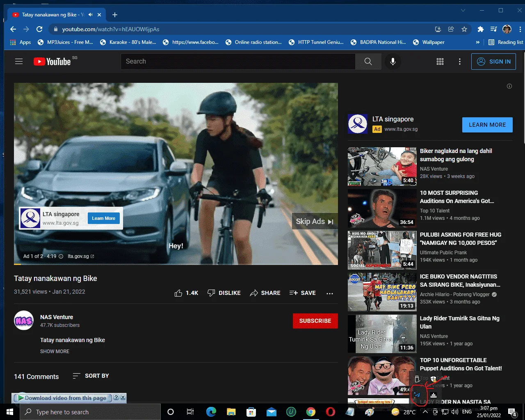The height and width of the screenshot is (420, 525).
Task: Open File Explorer from taskbar
Action: 231,412
